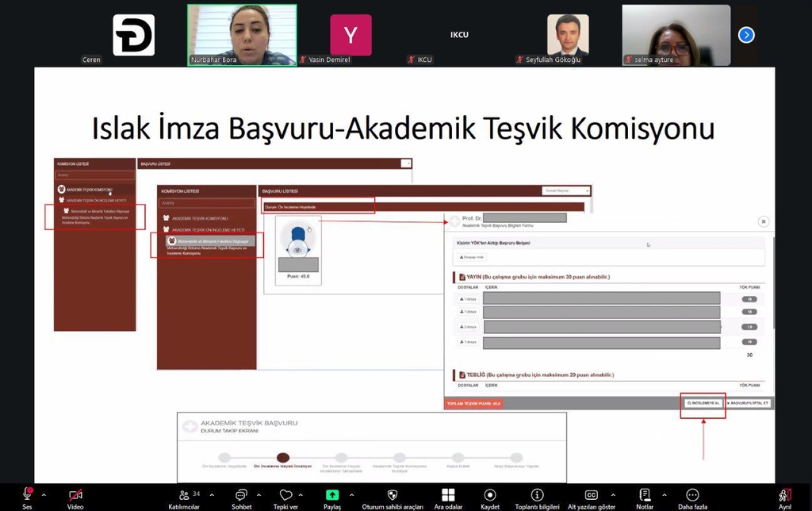The width and height of the screenshot is (812, 511).
Task: Show next participants with the blue arrow
Action: click(746, 35)
